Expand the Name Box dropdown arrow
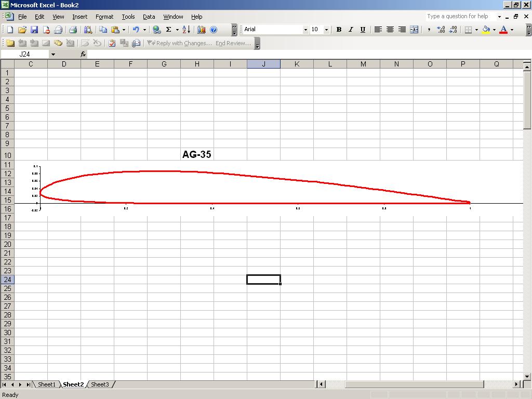This screenshot has width=532, height=399. (53, 54)
